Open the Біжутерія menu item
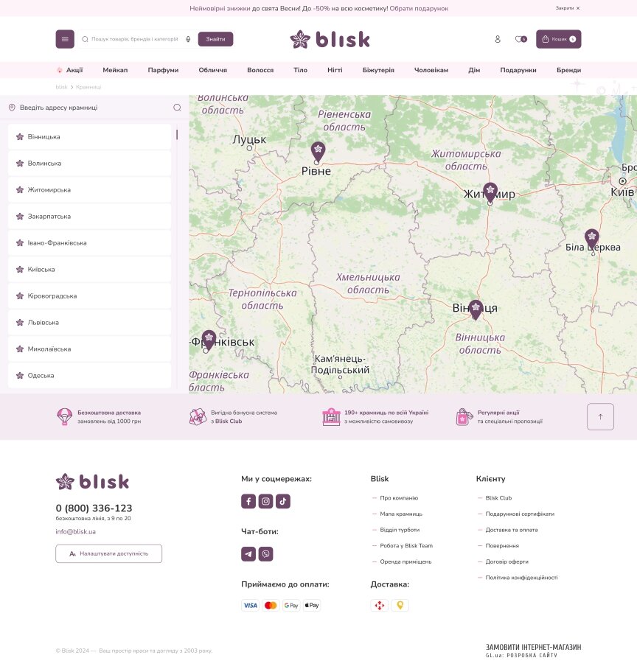The width and height of the screenshot is (637, 672). coord(378,70)
